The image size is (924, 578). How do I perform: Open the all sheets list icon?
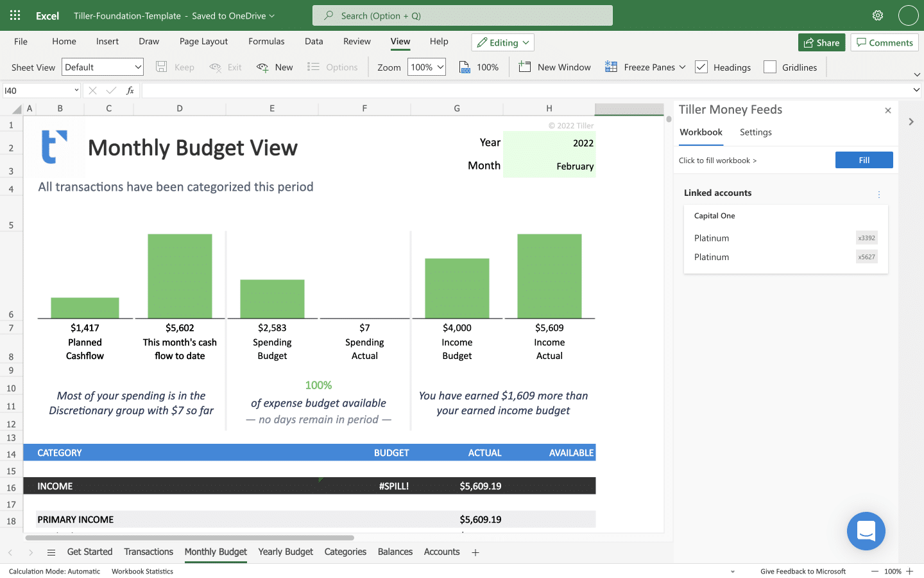coord(51,552)
